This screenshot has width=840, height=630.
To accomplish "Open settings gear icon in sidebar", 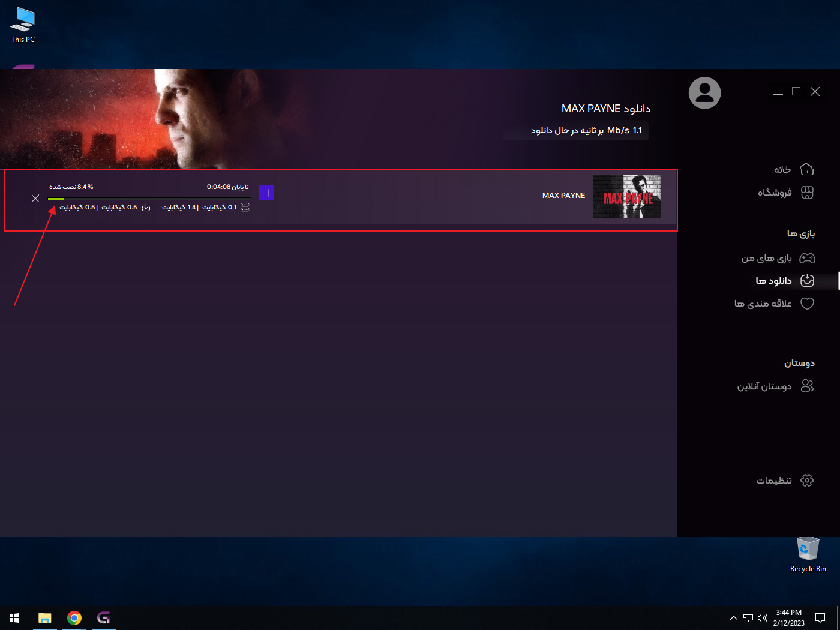I will pos(807,481).
